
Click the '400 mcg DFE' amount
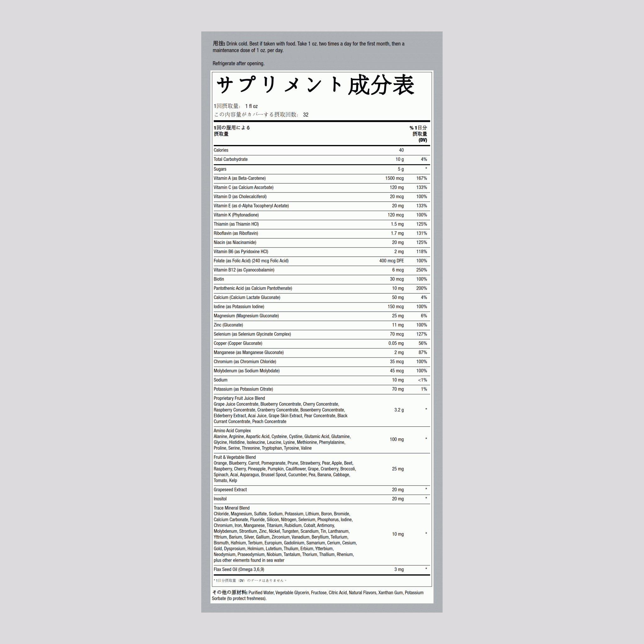tap(391, 261)
